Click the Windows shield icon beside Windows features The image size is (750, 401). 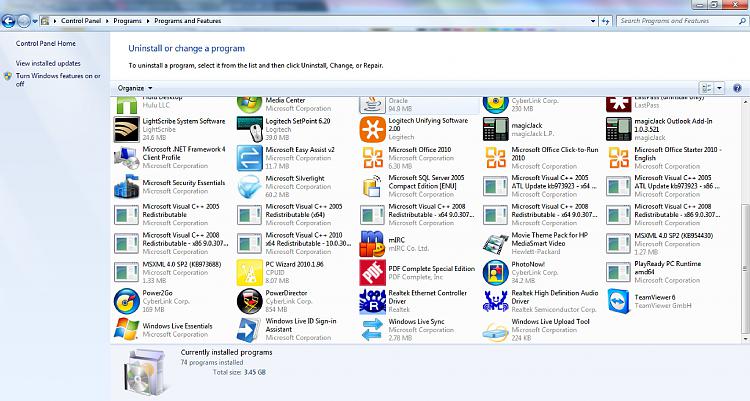(x=8, y=76)
